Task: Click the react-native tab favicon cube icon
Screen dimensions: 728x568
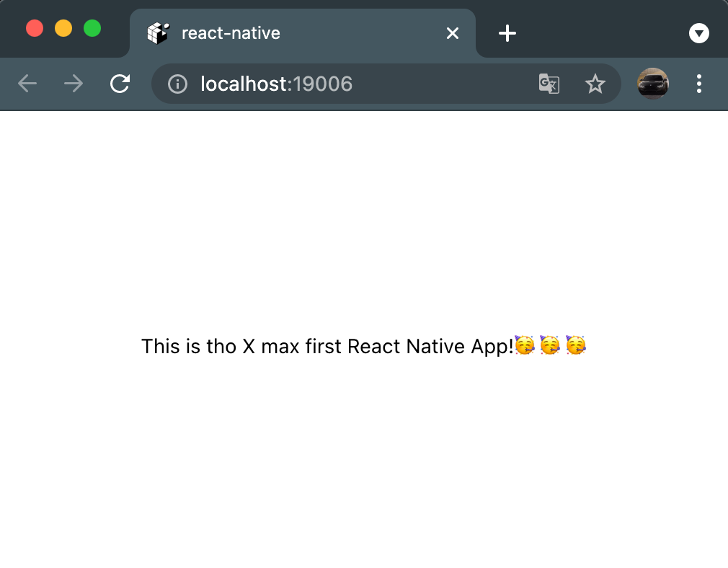Action: [x=158, y=32]
